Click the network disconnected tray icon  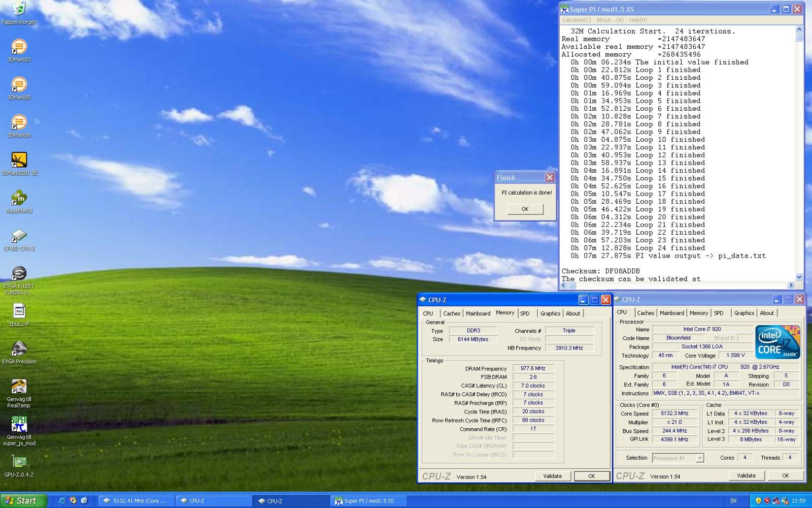[x=775, y=501]
